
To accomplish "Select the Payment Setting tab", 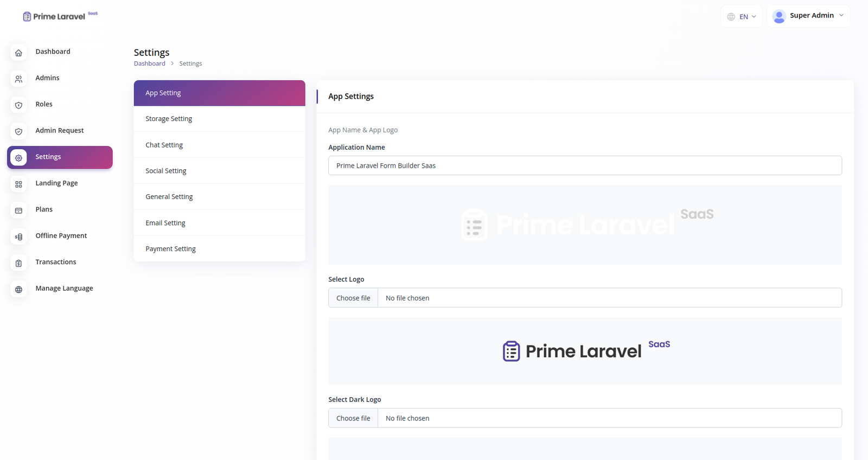I will [170, 249].
